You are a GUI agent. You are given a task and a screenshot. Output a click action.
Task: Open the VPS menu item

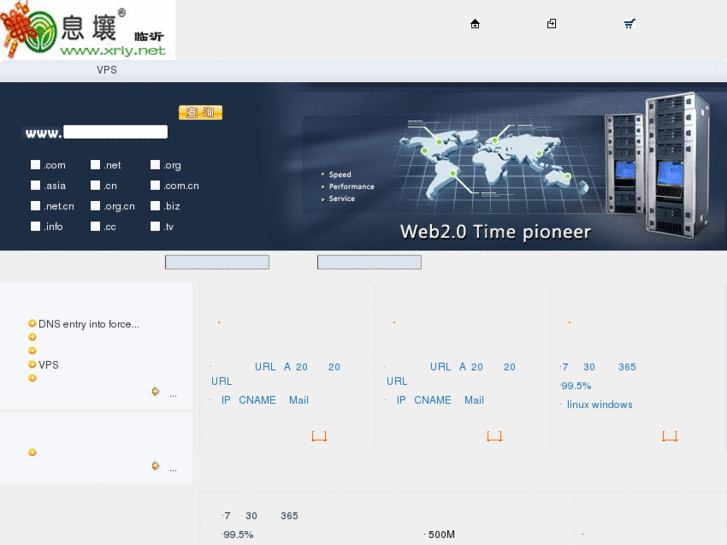(106, 70)
